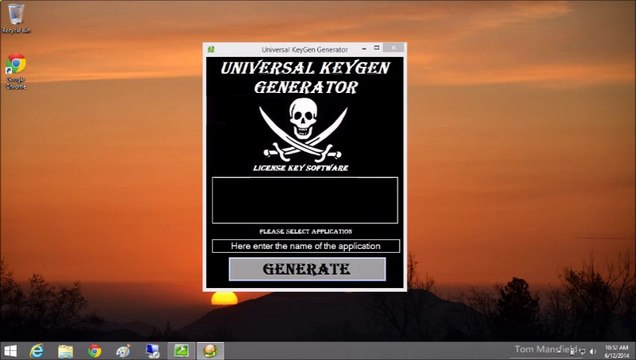
Task: Close the Universal KeyGen Generator window
Action: pos(393,47)
